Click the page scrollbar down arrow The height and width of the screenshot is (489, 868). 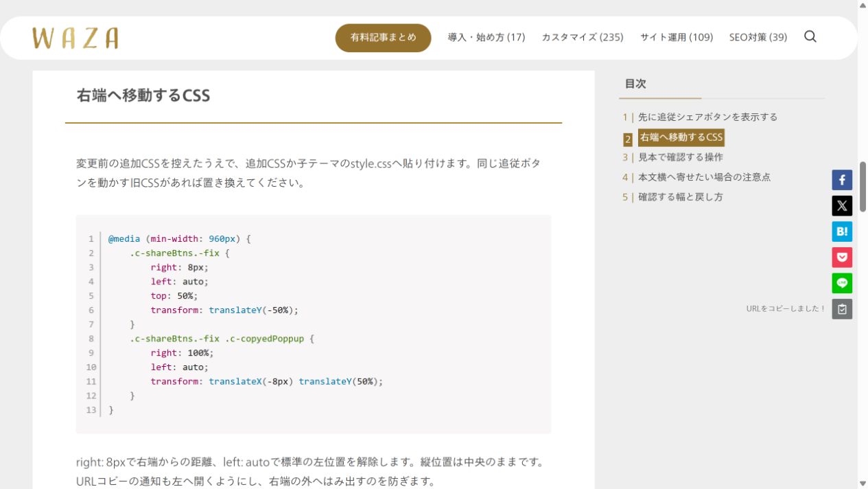point(863,484)
